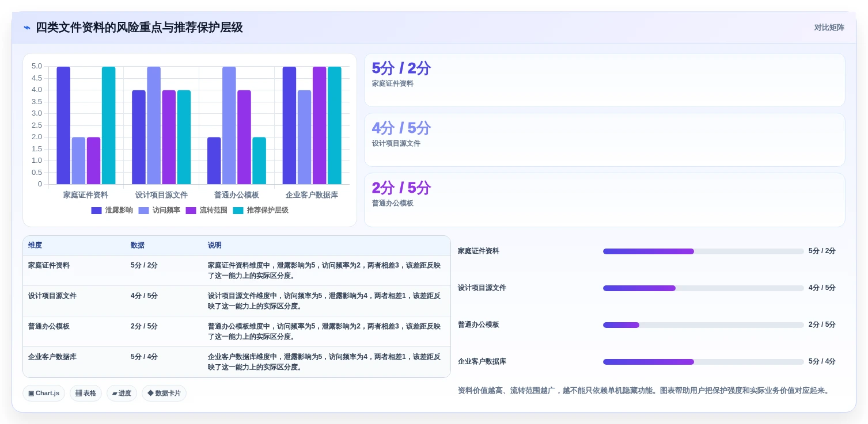Image resolution: width=868 pixels, height=424 pixels.
Task: Click the 推荐保护层级 bar for 普通办公模板
Action: click(259, 161)
